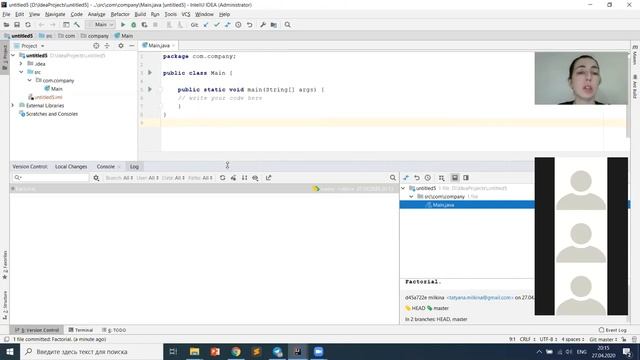Toggle the IntelliSort icon in Log toolbar
Viewport: 640px width, 360px height.
(x=244, y=178)
